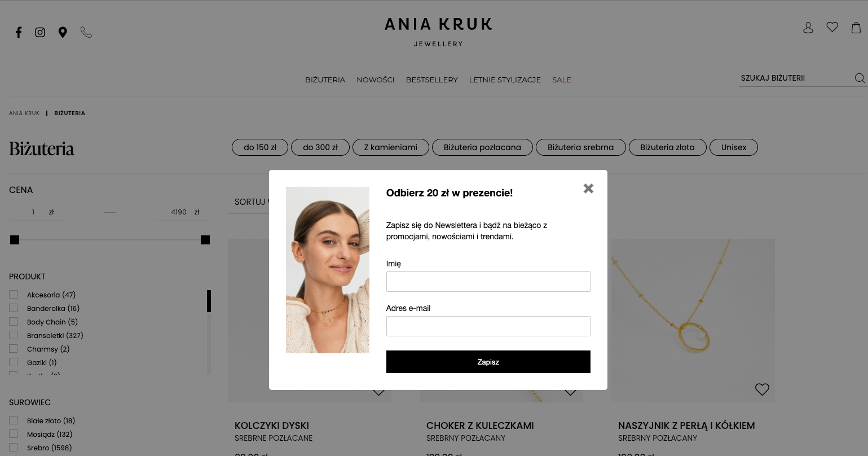Screen dimensions: 868x456
Task: Check the Akcesoria (47) filter
Action: 14,295
